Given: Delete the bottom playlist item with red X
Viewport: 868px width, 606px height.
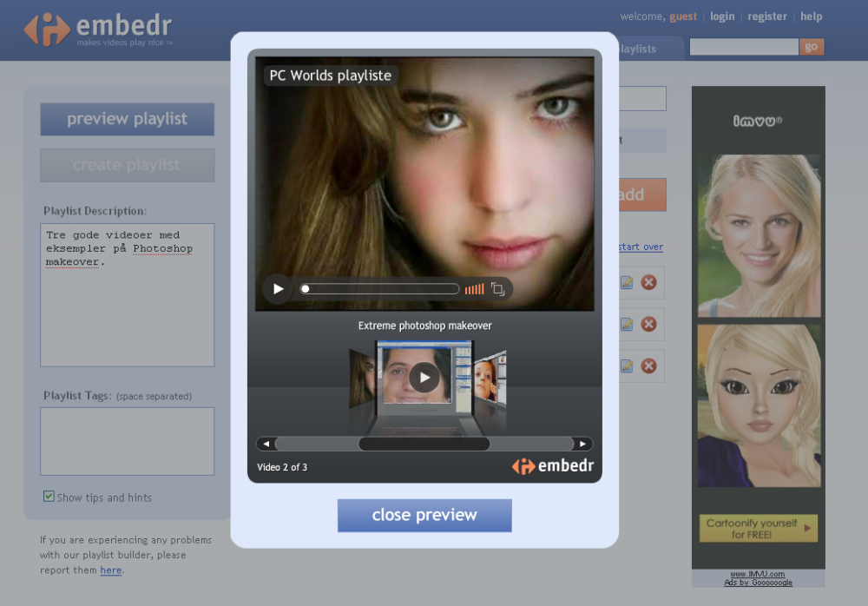Looking at the screenshot, I should coord(648,366).
